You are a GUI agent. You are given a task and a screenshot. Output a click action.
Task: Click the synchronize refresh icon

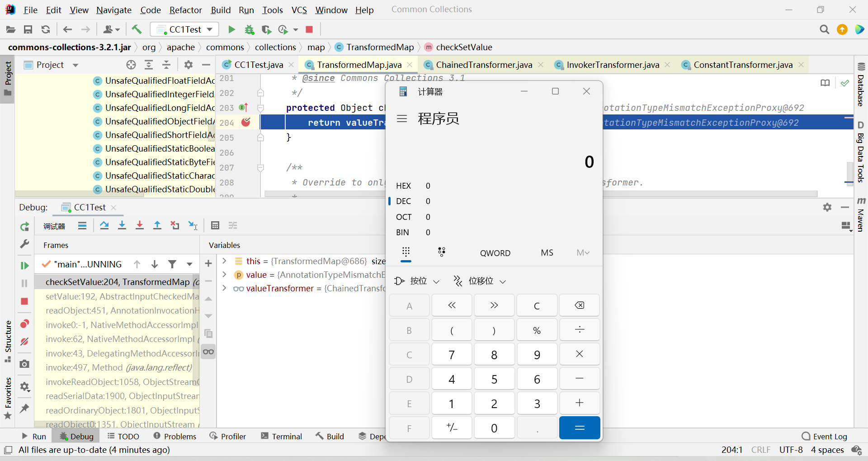coord(46,29)
